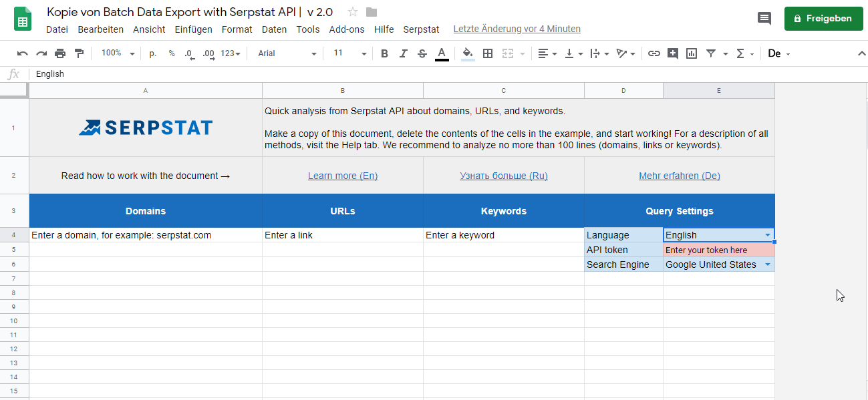Open the text color picker
868x400 pixels.
(441, 53)
